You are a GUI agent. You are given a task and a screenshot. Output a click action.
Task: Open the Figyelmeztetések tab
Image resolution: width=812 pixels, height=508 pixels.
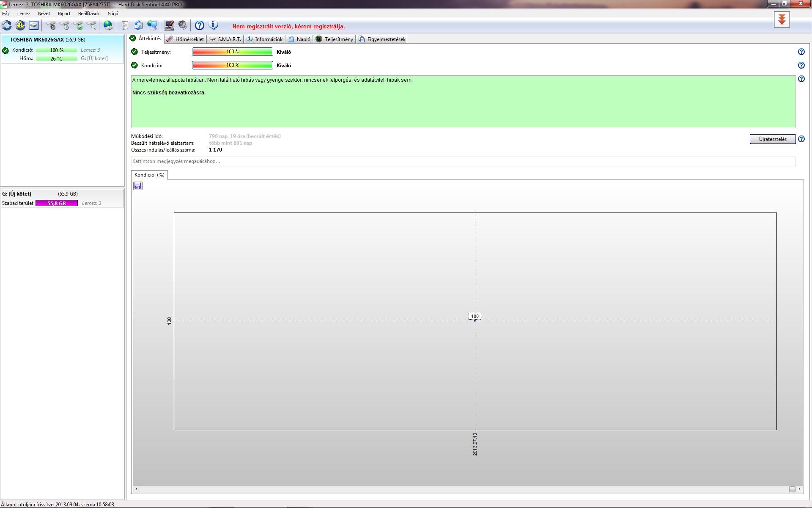click(x=382, y=39)
